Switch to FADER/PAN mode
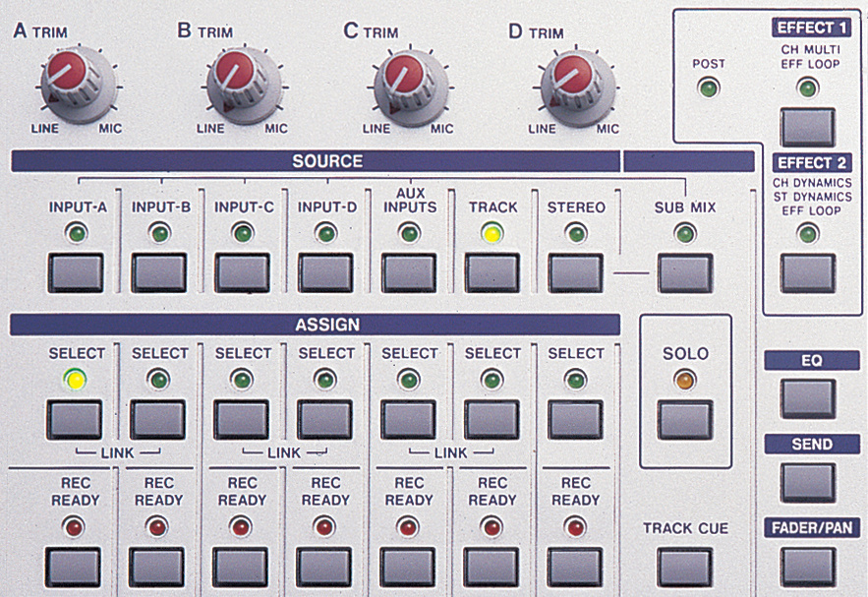The height and width of the screenshot is (597, 868). (x=808, y=566)
